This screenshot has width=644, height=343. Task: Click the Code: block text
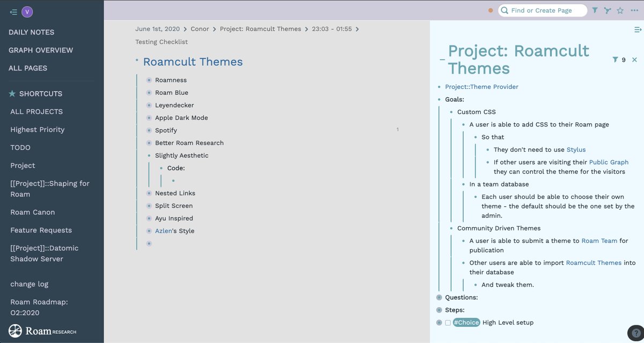click(x=176, y=168)
